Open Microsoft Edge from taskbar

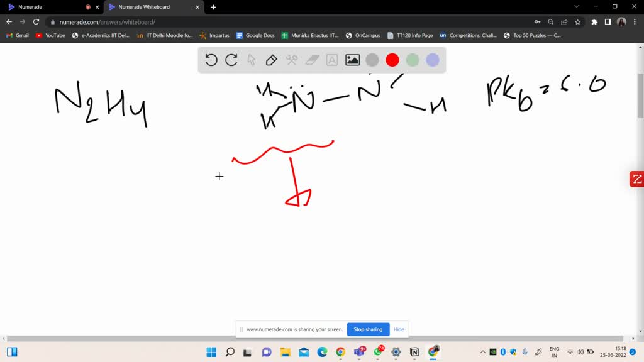click(x=323, y=352)
